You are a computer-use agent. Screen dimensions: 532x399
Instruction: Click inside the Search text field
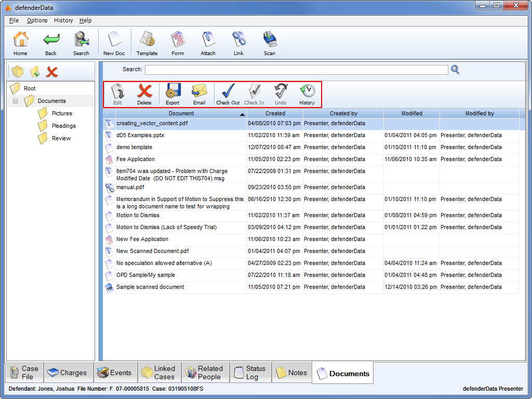[x=296, y=70]
